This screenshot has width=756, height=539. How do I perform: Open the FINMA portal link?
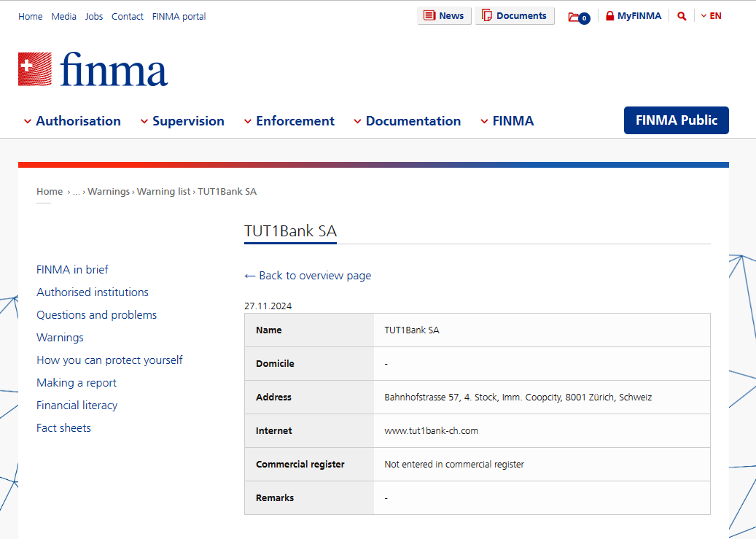(x=179, y=16)
